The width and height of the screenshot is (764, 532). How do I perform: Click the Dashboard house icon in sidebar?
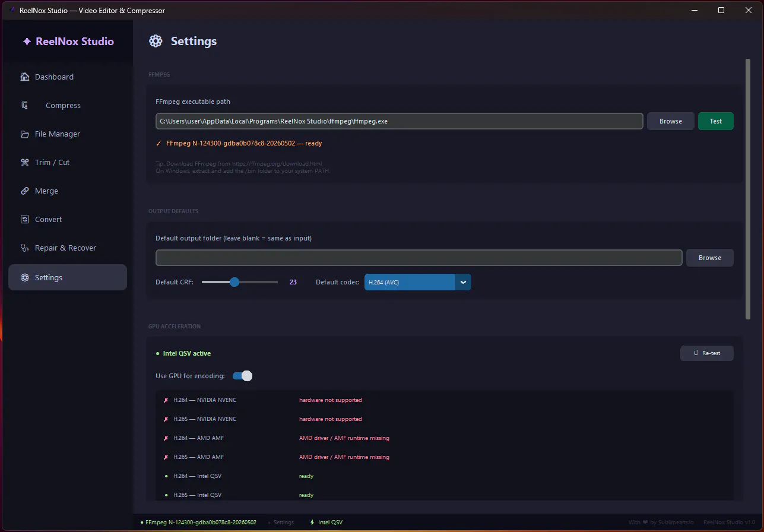25,77
